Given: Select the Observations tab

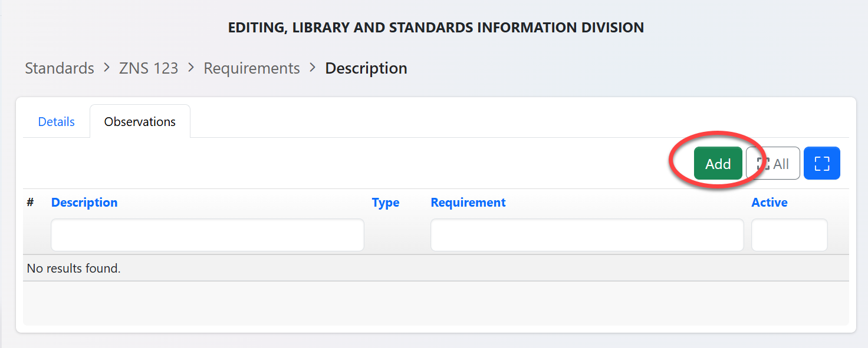Looking at the screenshot, I should 140,122.
